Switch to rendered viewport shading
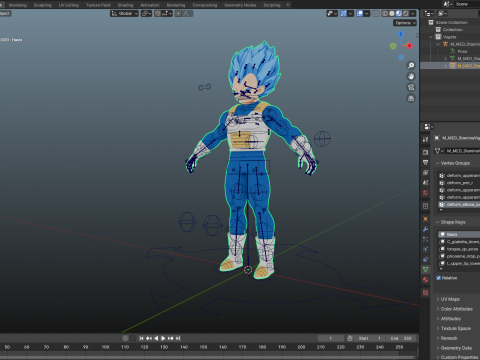Viewport: 480px width, 360px height. 406,14
